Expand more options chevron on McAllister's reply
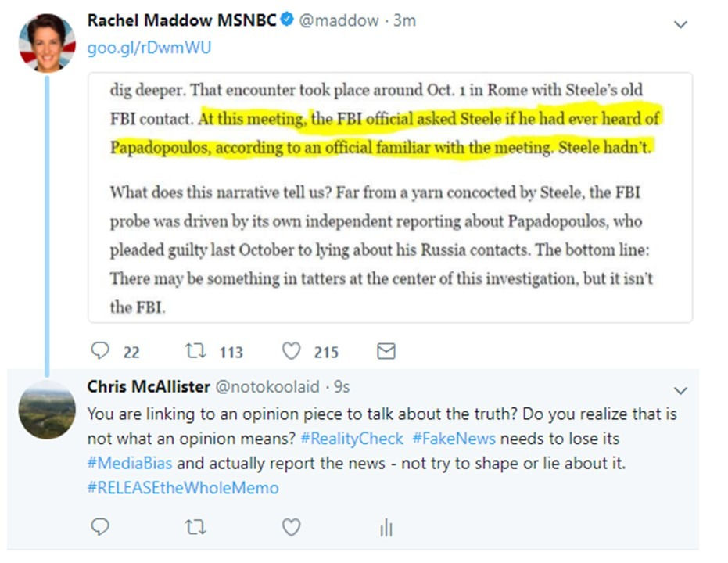Screen dimensions: 728x563 tap(680, 390)
